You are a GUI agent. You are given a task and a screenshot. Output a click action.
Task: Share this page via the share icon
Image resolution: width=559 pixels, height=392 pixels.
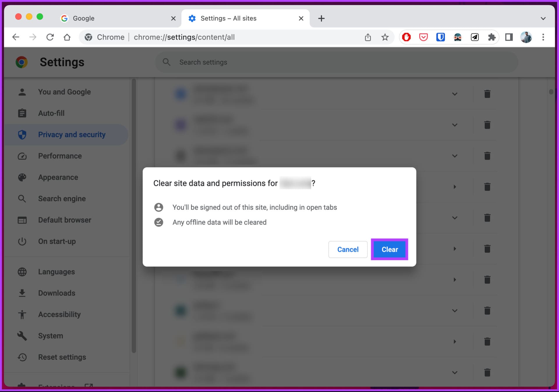tap(368, 37)
